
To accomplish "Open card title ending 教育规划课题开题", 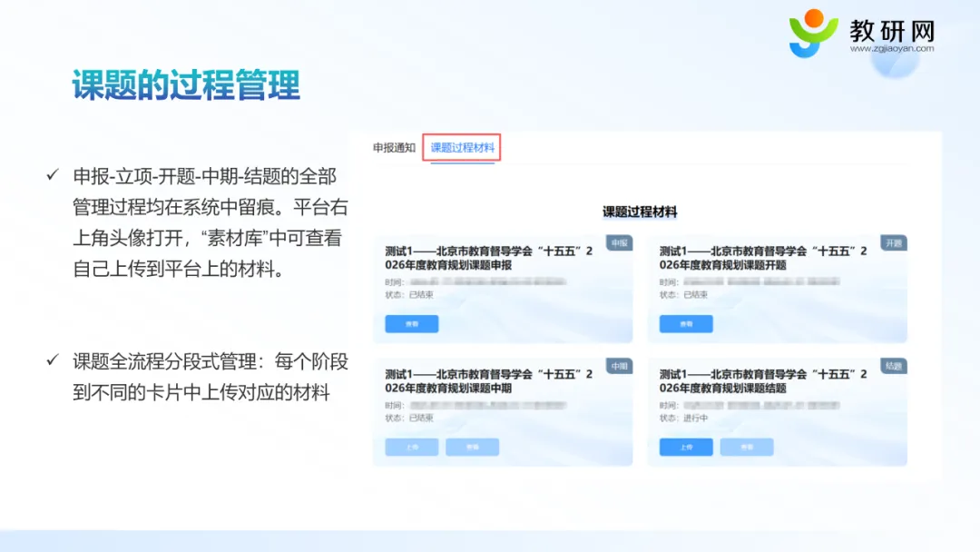I will tap(763, 258).
